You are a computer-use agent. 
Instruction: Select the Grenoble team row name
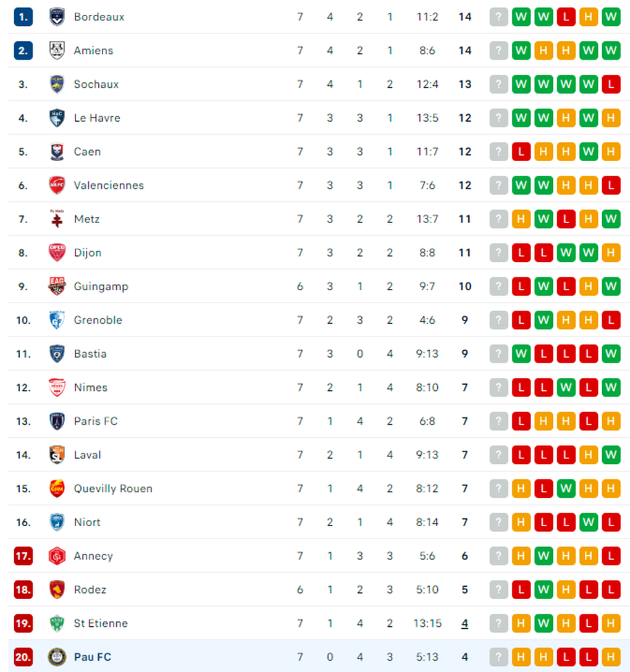tap(98, 320)
